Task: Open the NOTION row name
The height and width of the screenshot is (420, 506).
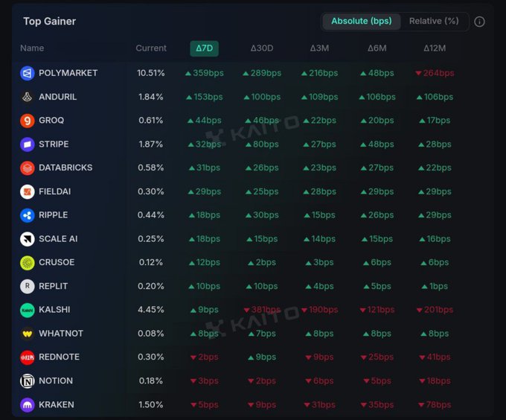Action: point(56,381)
